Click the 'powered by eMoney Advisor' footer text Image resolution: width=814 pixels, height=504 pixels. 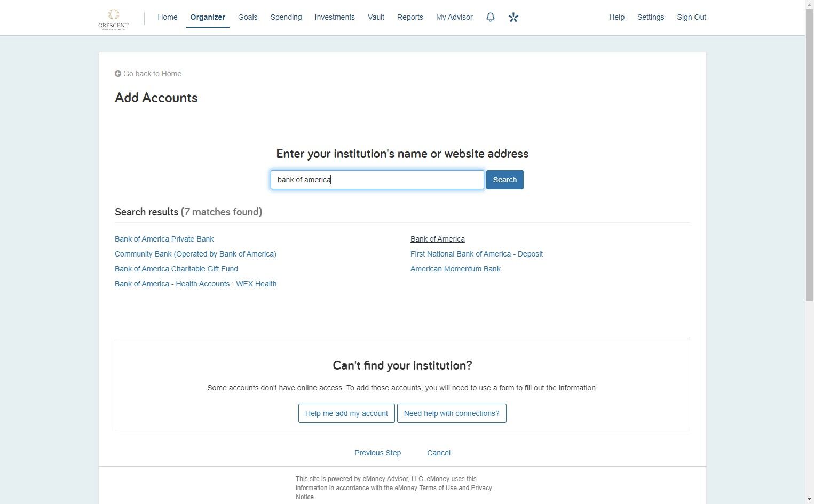click(394, 488)
